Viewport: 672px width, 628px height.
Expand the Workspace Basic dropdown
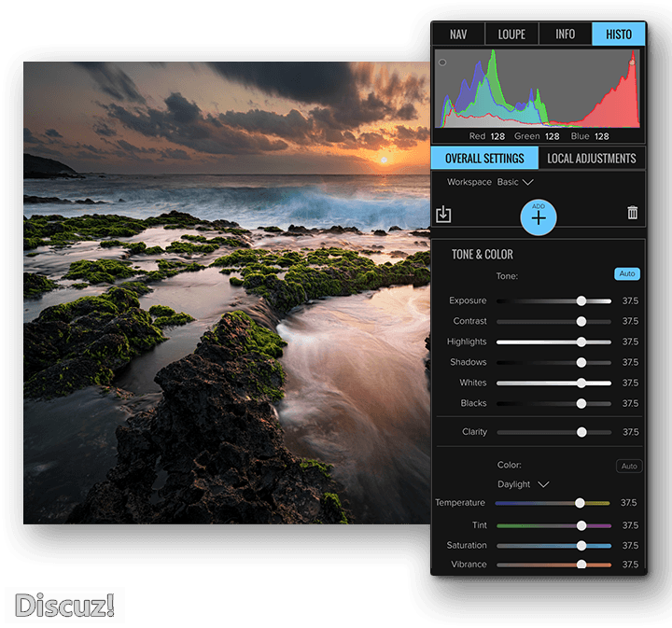(514, 182)
